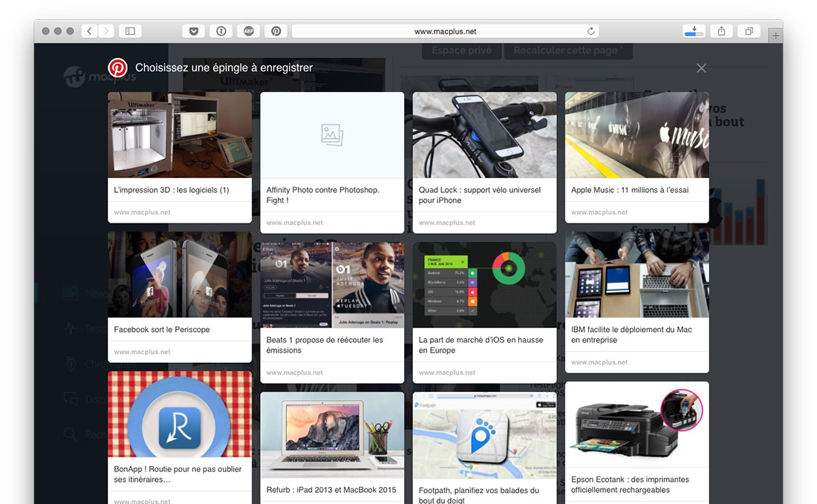The image size is (817, 504).
Task: Select the Apple Music banner image
Action: point(637,135)
